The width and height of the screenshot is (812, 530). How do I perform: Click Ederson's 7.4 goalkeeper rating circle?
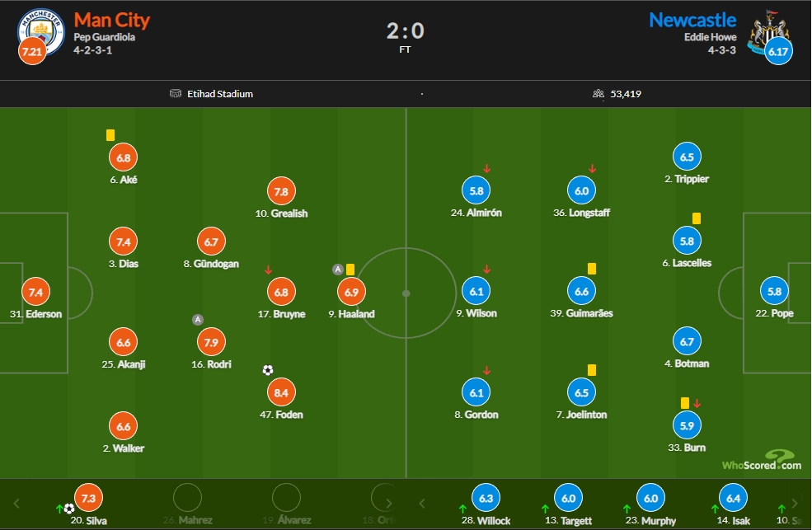tap(35, 292)
